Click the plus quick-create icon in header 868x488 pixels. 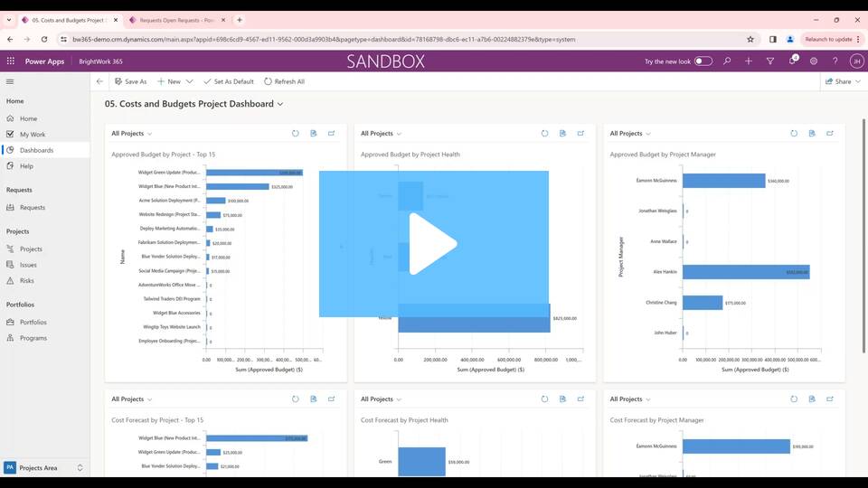(749, 61)
